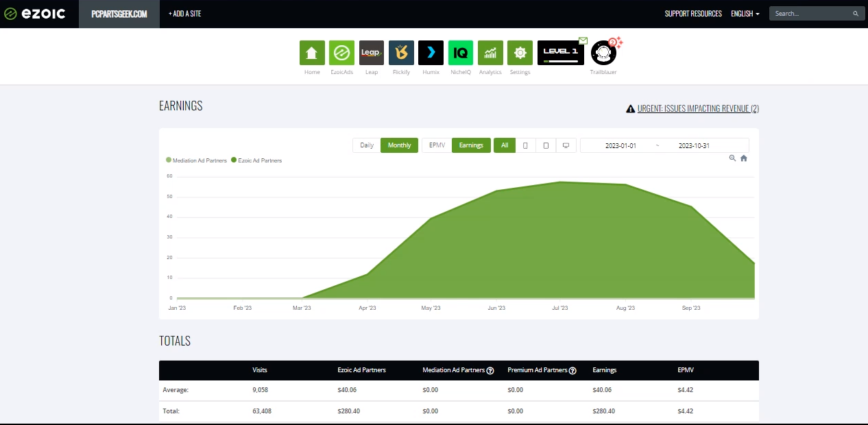Click the TOTALS section heading
The height and width of the screenshot is (425, 868).
(175, 341)
